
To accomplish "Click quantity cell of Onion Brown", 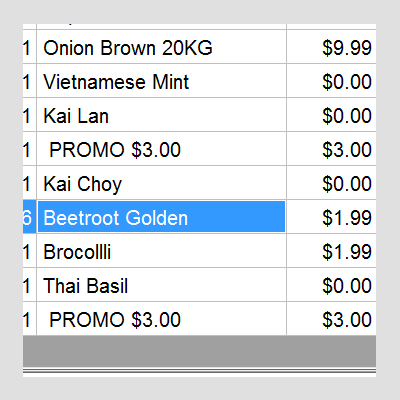I will [29, 47].
